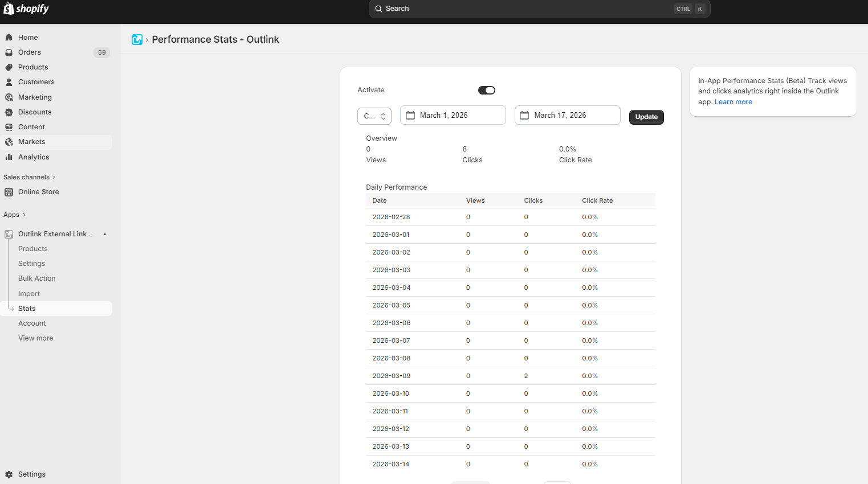Open Content section
868x484 pixels.
click(56, 127)
